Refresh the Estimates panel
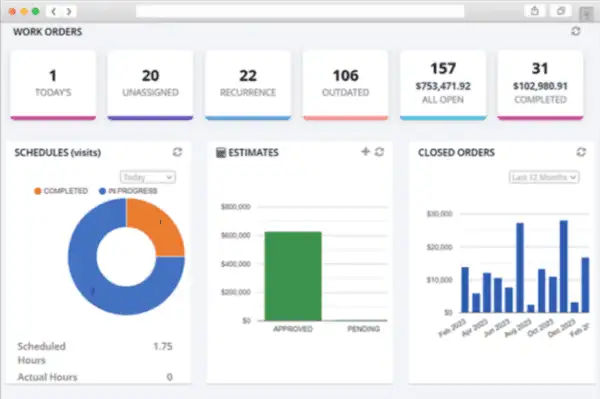The image size is (600, 399). click(x=379, y=152)
